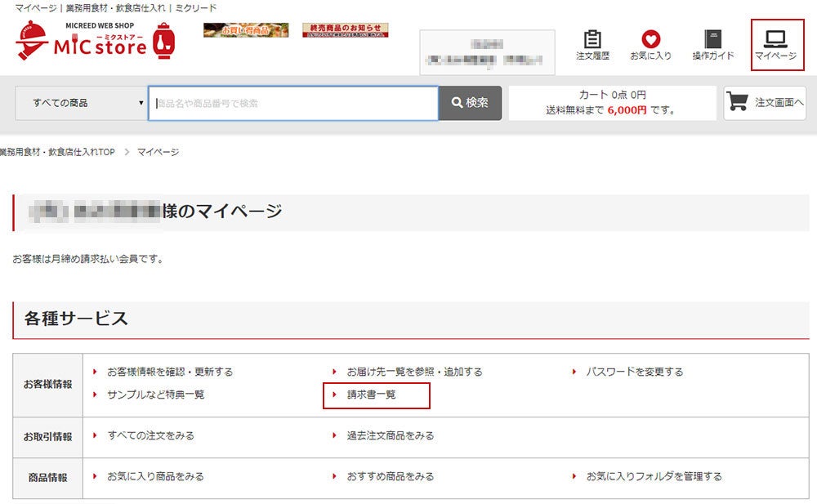This screenshot has width=817, height=504.
Task: Select お気に入りフォルダを管理する link
Action: 654,476
